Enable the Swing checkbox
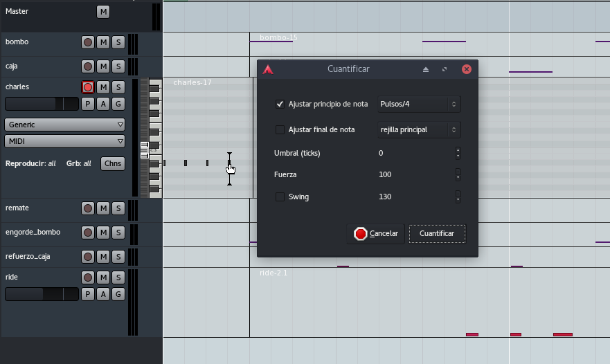 [x=280, y=197]
